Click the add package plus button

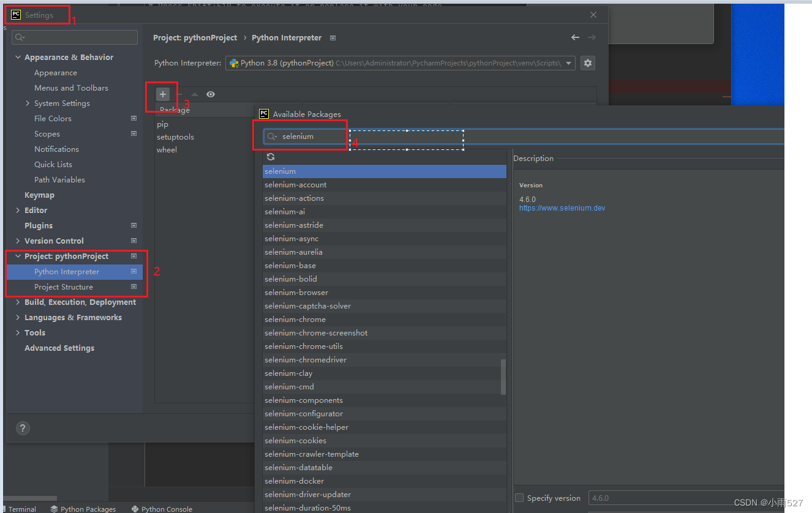163,94
